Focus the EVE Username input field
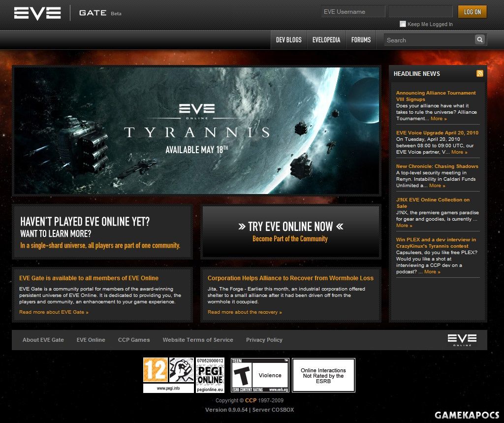Screen dimensions: 504x423 352,12
